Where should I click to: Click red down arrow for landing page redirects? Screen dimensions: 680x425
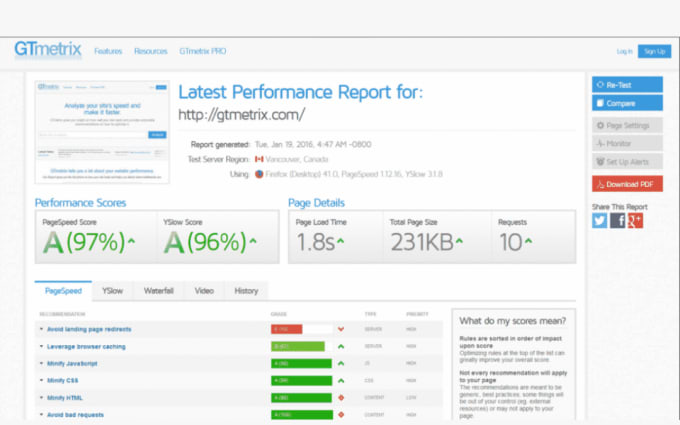[x=341, y=329]
